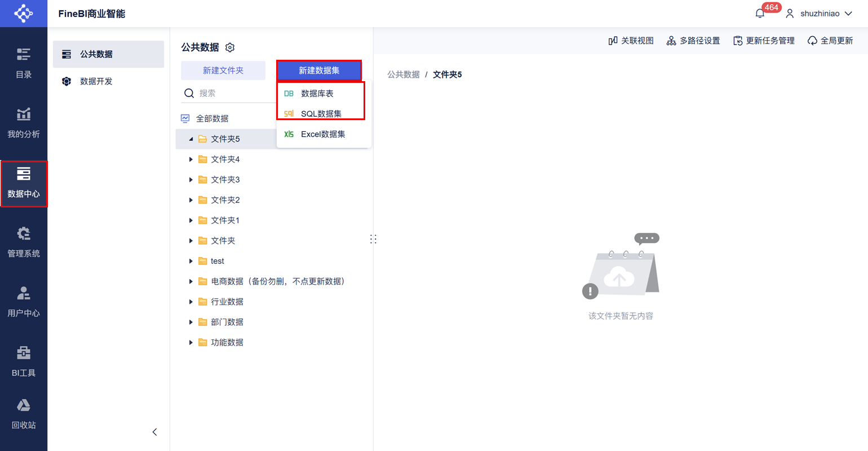The height and width of the screenshot is (451, 868).
Task: Collapse the 文件夹5 folder arrow
Action: pos(191,139)
